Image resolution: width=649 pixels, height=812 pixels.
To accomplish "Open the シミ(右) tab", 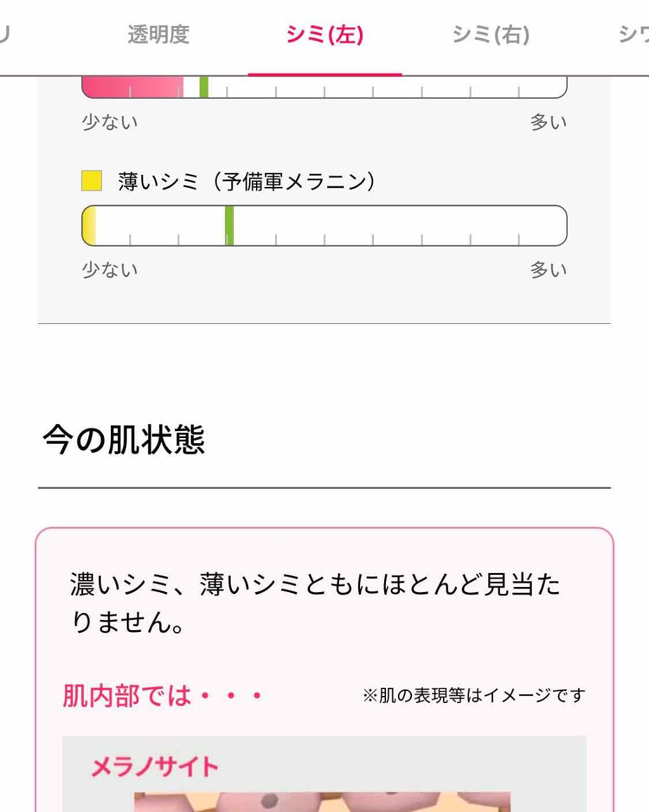I will (x=491, y=35).
